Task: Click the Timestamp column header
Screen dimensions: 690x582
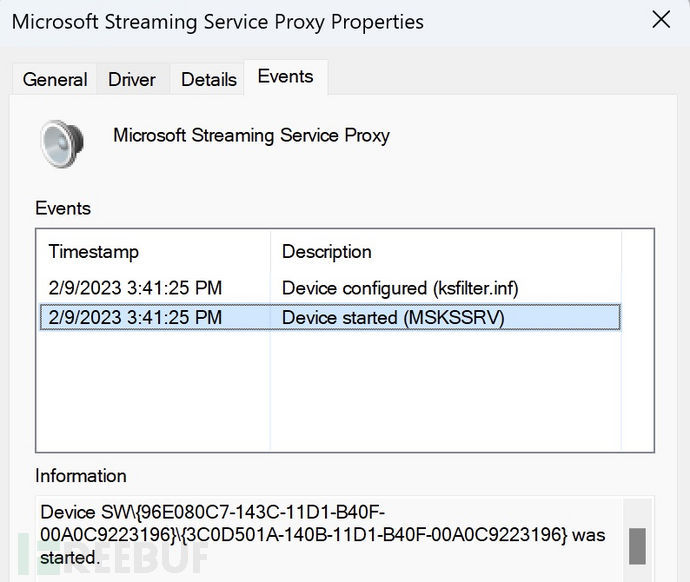Action: point(153,252)
